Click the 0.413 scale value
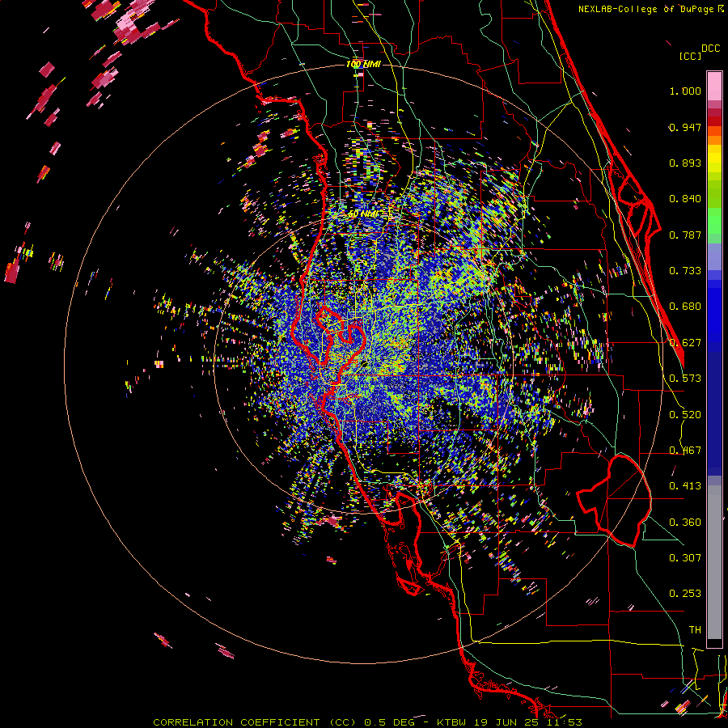The height and width of the screenshot is (728, 728). coord(685,486)
